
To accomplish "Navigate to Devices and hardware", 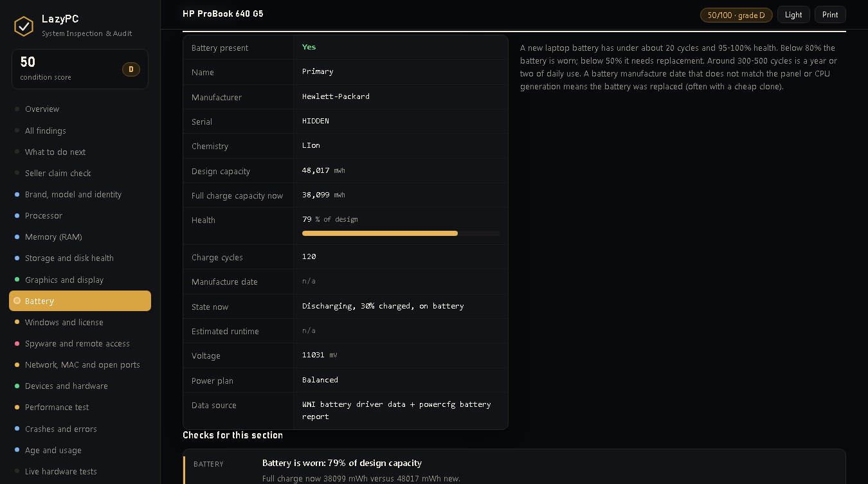I will point(80,386).
